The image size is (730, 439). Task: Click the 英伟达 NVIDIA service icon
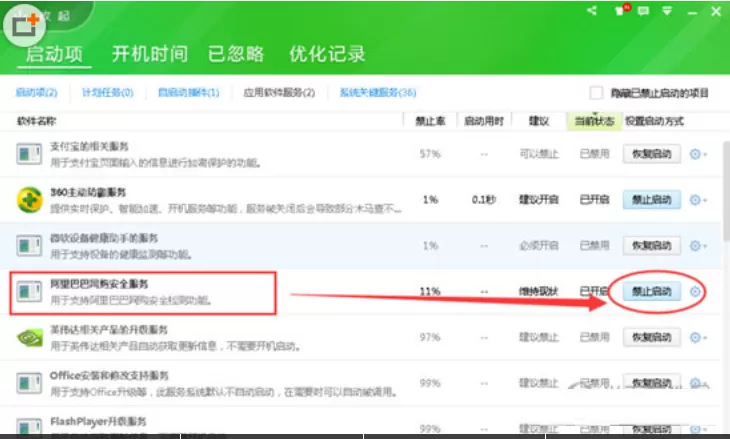point(29,337)
